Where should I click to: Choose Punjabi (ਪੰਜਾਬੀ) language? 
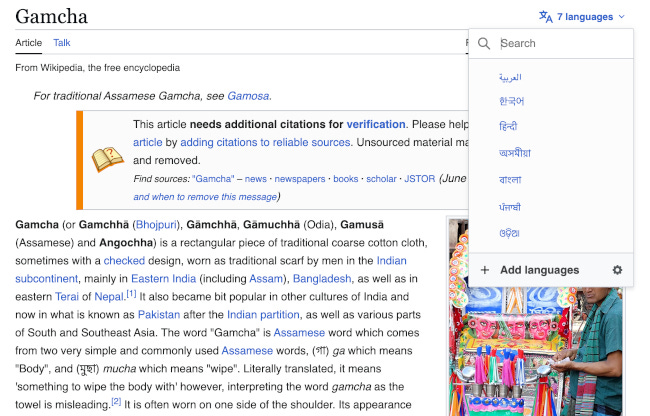click(510, 207)
